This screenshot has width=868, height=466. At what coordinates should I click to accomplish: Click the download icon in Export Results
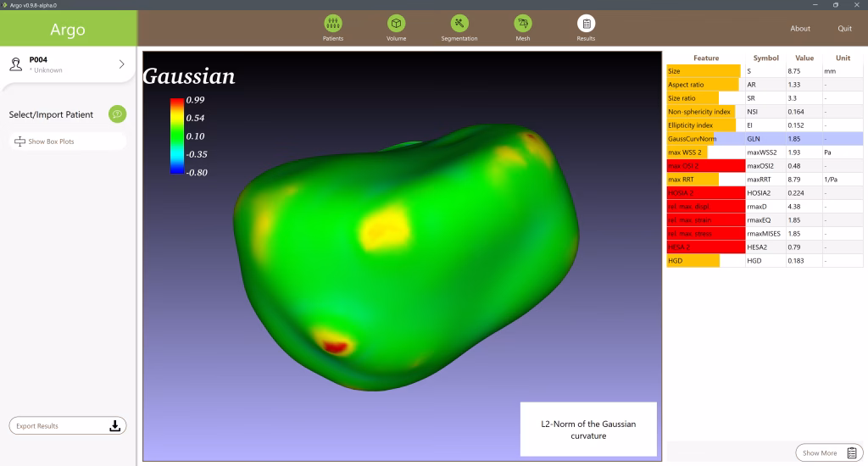point(115,426)
